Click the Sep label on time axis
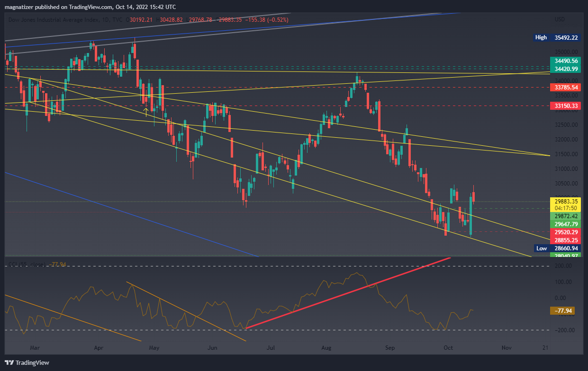Image resolution: width=588 pixels, height=371 pixels. (390, 348)
